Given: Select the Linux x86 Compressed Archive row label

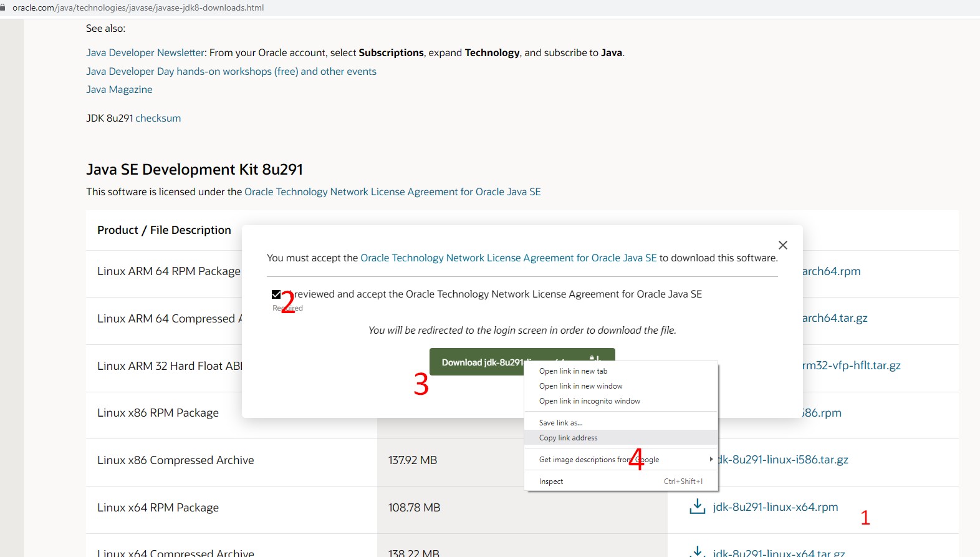Looking at the screenshot, I should click(176, 460).
